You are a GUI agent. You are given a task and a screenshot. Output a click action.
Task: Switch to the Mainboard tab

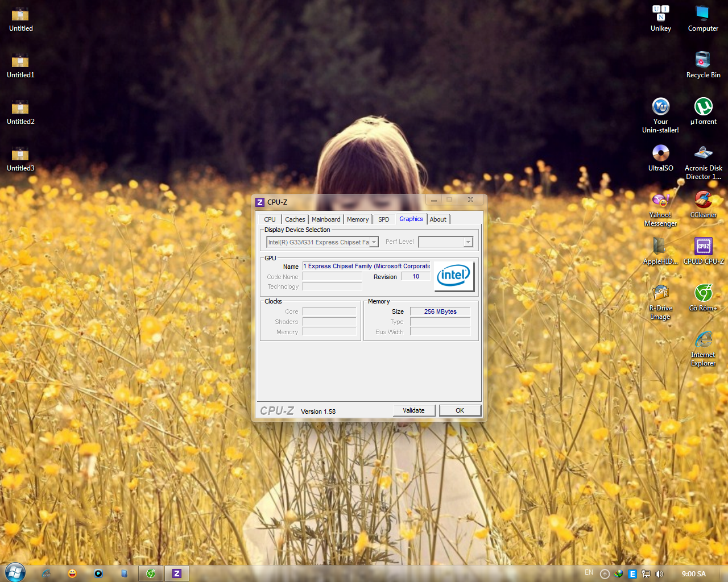326,219
